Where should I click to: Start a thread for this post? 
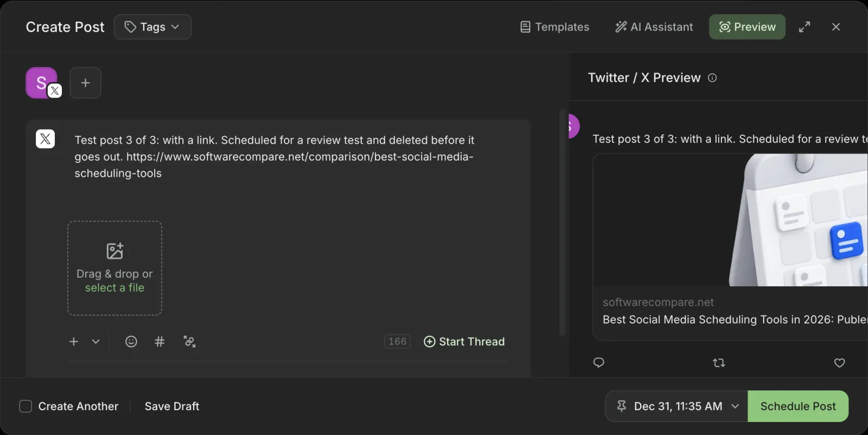[x=464, y=342]
